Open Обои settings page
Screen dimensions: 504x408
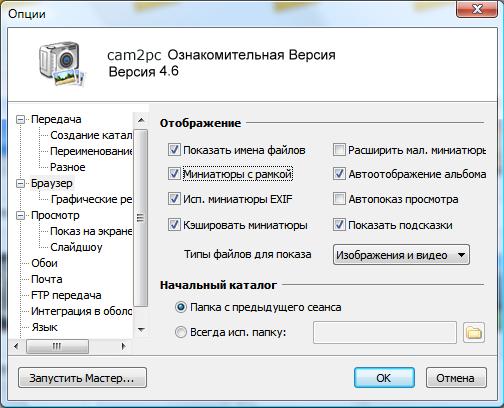(x=44, y=263)
